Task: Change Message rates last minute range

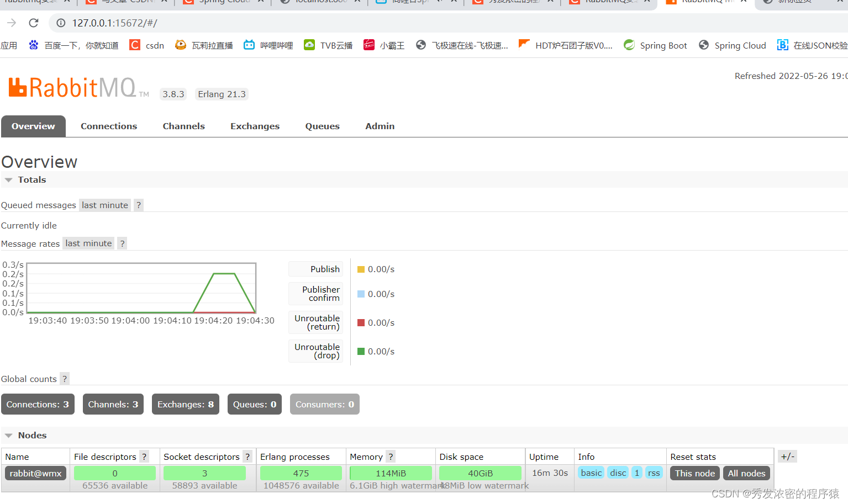Action: click(88, 243)
